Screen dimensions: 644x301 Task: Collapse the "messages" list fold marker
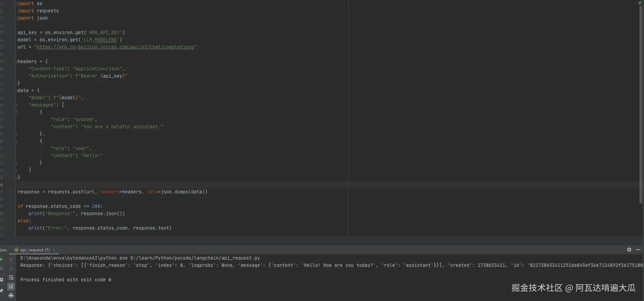[15, 105]
